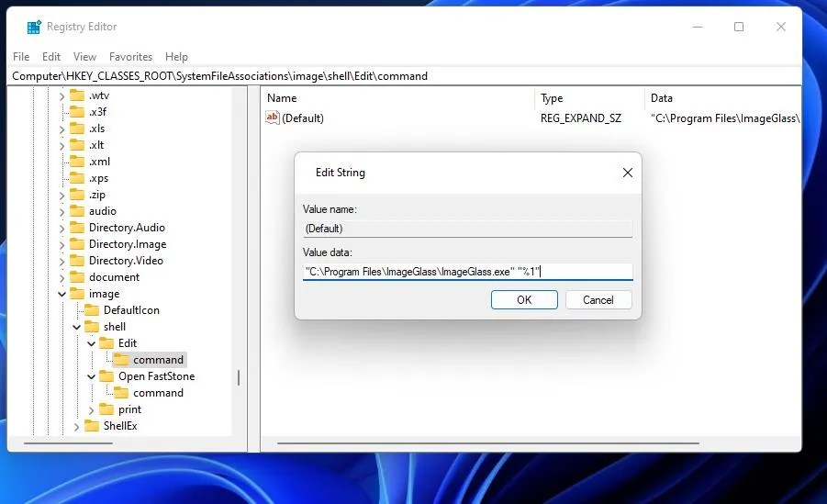Screen dimensions: 827x504
Task: Select command key under Open FastStone
Action: (158, 393)
